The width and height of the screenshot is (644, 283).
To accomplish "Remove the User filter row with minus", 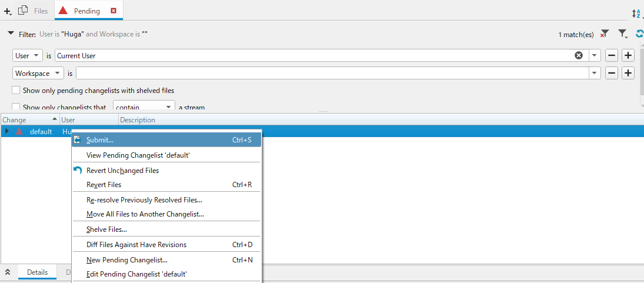I will pos(612,55).
